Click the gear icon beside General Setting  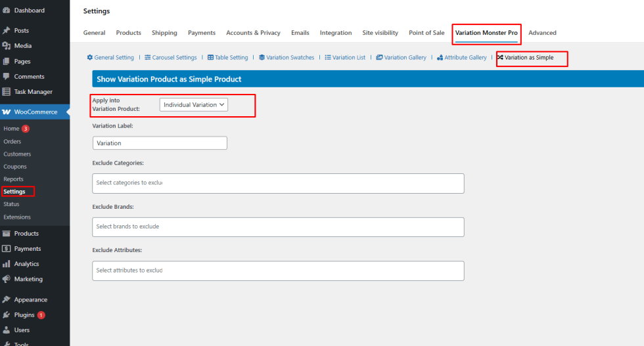click(x=90, y=58)
